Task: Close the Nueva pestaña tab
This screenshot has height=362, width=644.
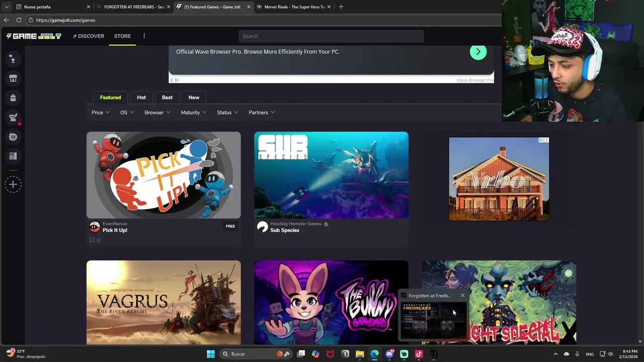Action: tap(89, 7)
